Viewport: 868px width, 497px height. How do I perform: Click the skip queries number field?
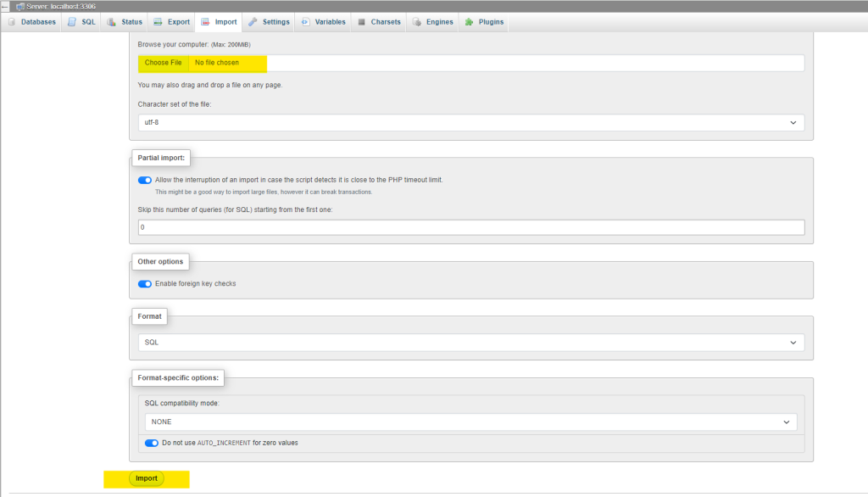point(471,226)
